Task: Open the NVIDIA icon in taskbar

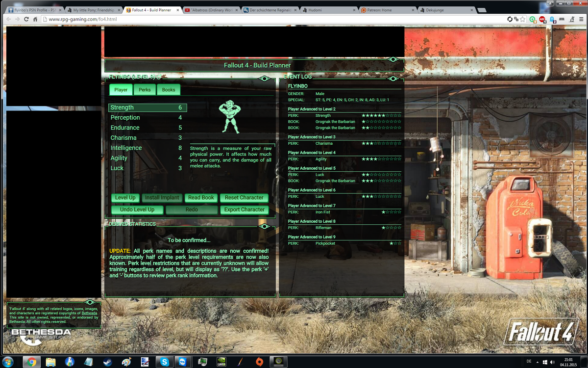Action: [221, 362]
